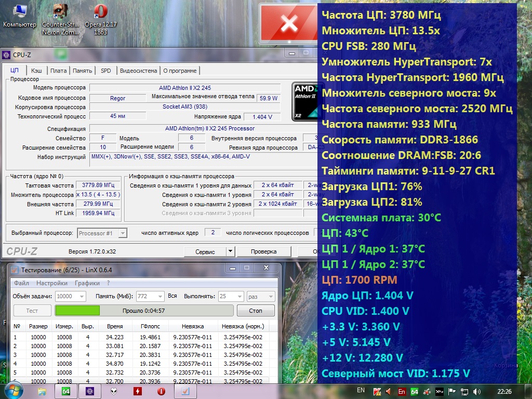Click Напряжение ядра value 1.404 V
This screenshot has height=399, width=532.
pos(262,117)
